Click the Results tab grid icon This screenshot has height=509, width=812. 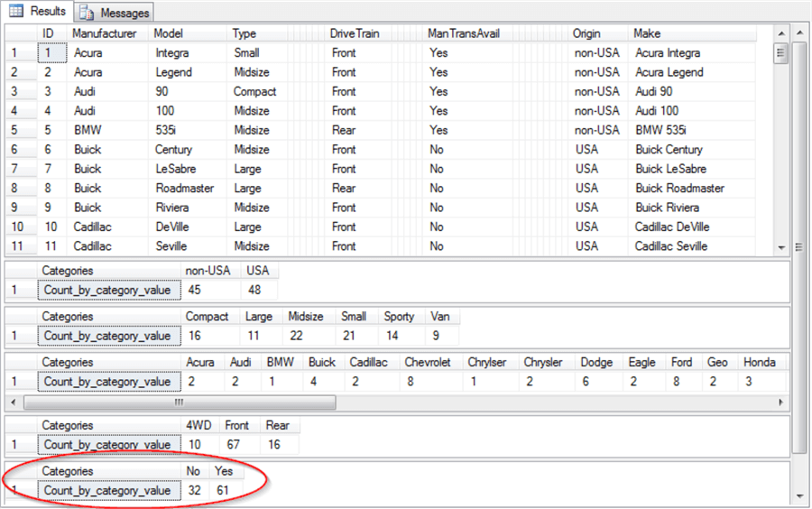[16, 12]
